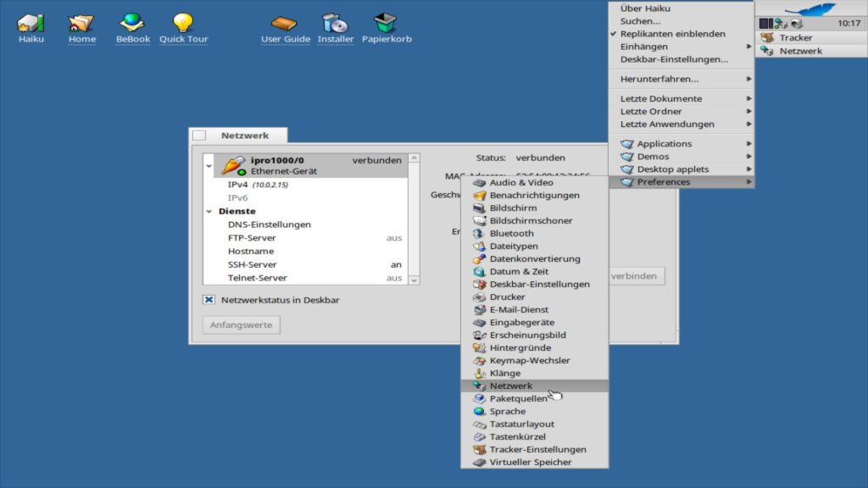
Task: Open Eingabegeräte preferences entry
Action: click(x=535, y=323)
